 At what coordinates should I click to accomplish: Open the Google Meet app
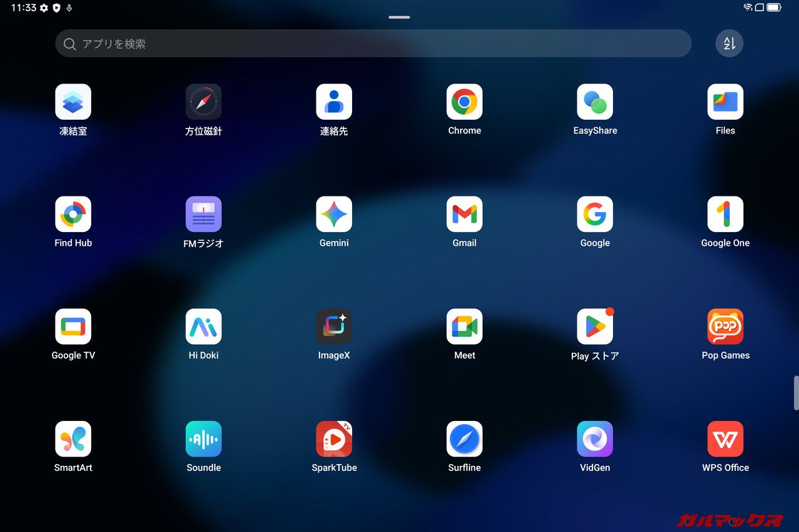(x=464, y=327)
